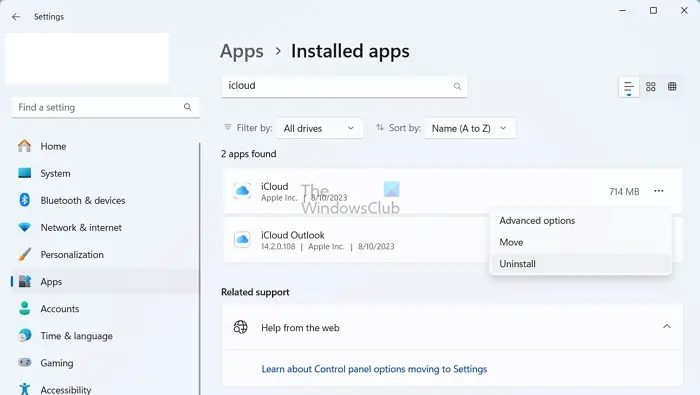Click the 714 MB size value
700x395 pixels.
click(x=624, y=191)
